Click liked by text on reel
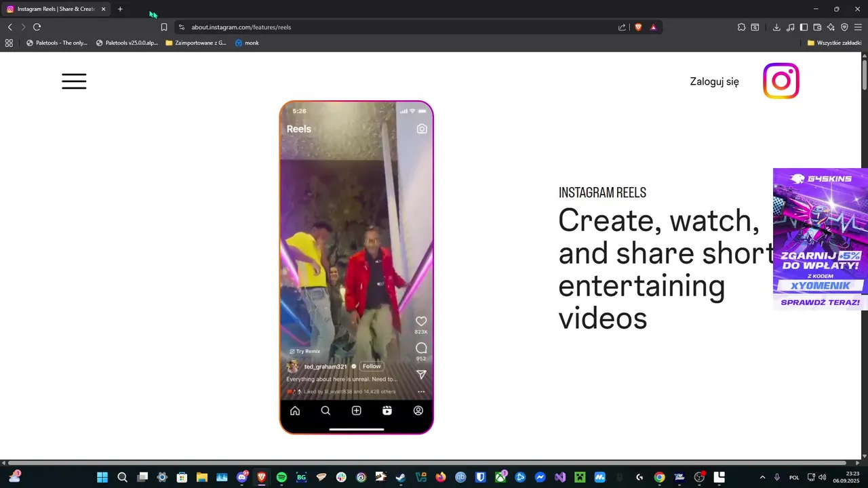 (x=350, y=392)
